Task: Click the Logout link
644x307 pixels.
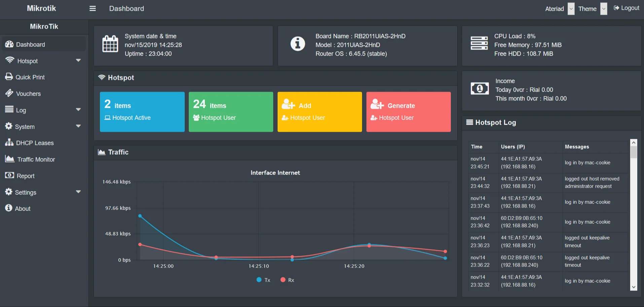Action: (x=626, y=8)
